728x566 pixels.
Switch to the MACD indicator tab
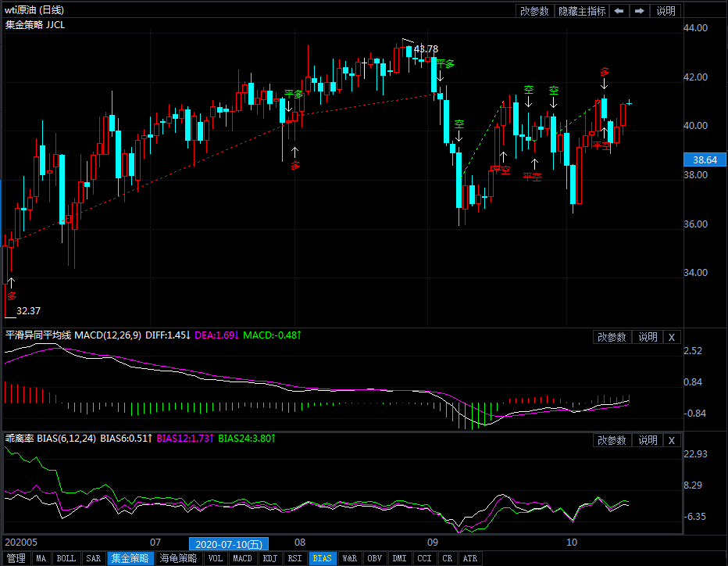pos(243,559)
